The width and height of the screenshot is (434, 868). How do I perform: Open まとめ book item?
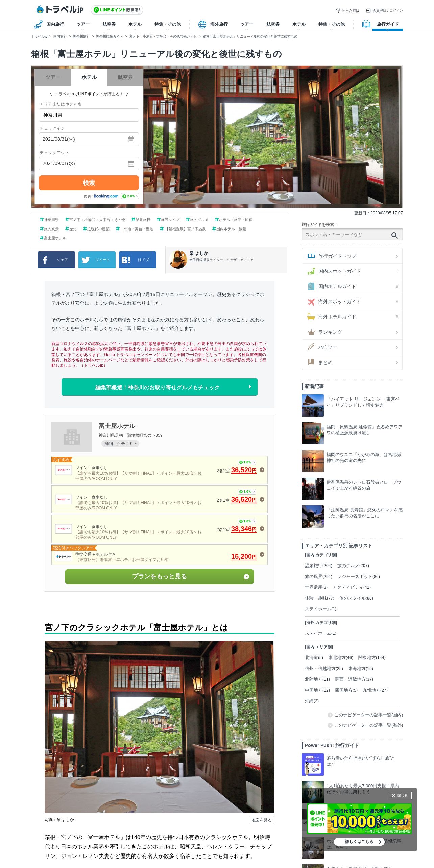[x=352, y=362]
